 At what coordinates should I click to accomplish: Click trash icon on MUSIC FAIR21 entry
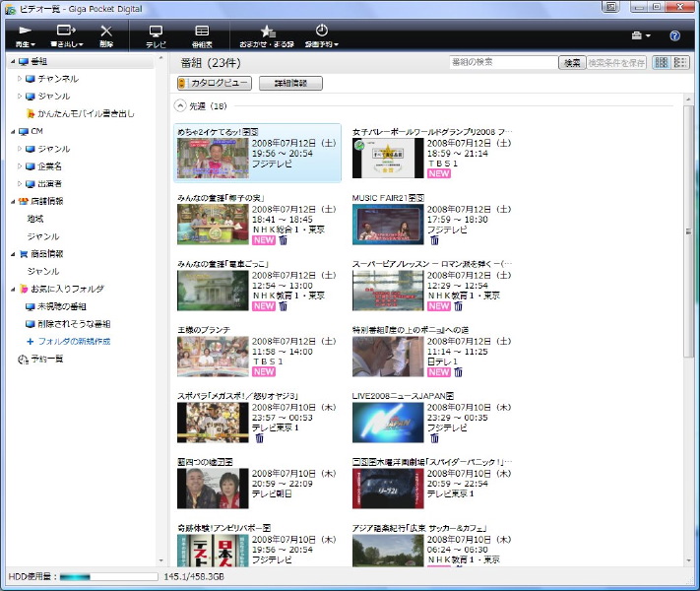click(434, 239)
